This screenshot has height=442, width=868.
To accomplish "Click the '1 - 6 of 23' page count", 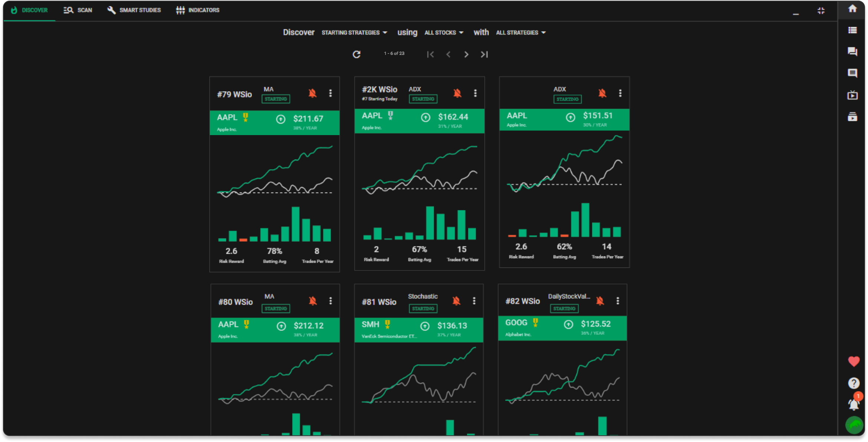I will tap(394, 53).
